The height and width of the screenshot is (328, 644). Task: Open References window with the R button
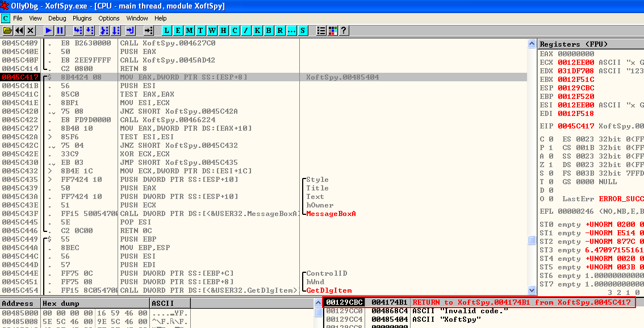pos(280,31)
